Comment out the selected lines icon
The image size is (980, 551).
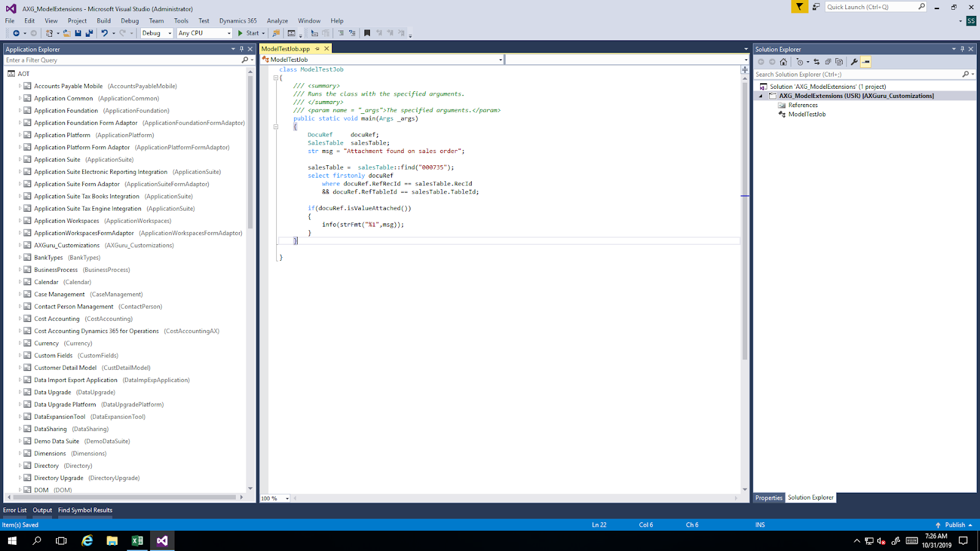point(341,33)
